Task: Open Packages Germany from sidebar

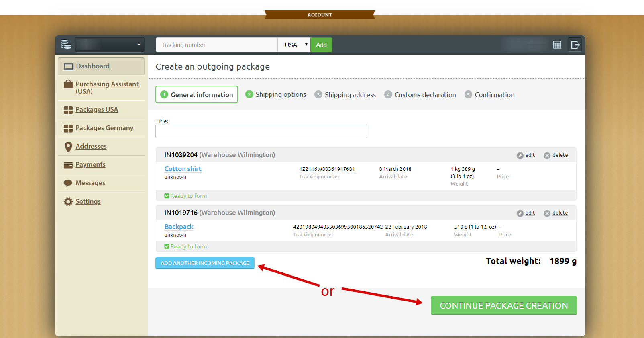Action: tap(104, 128)
